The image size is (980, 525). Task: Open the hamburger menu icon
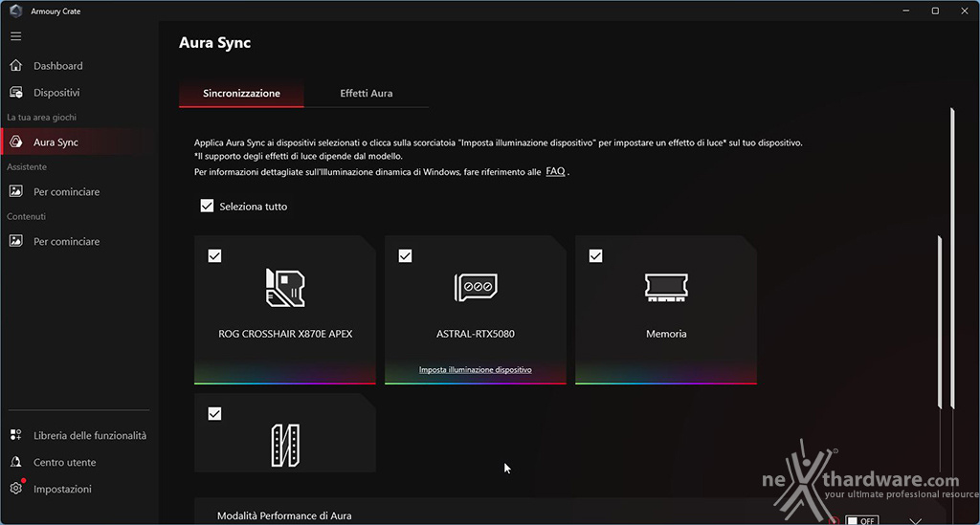(x=15, y=36)
